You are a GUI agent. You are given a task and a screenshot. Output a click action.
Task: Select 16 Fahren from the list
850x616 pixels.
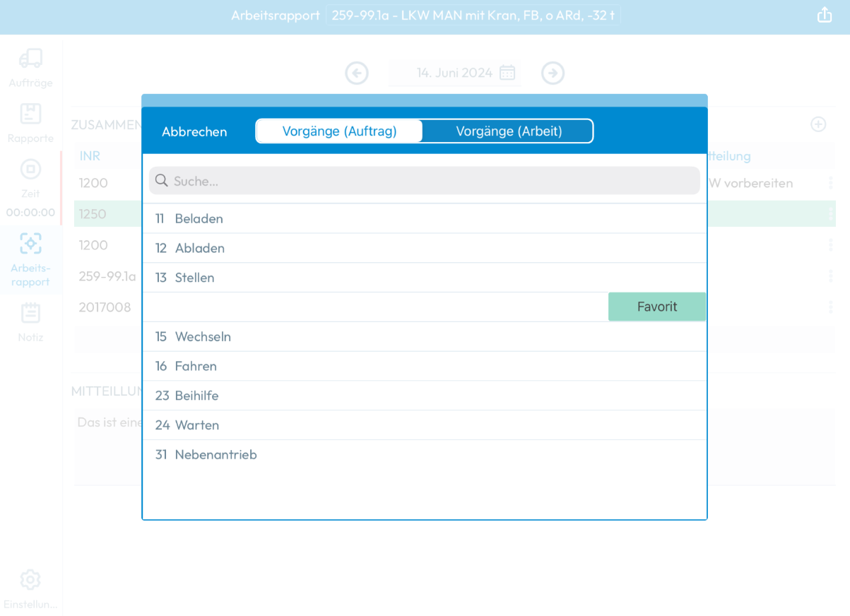425,367
